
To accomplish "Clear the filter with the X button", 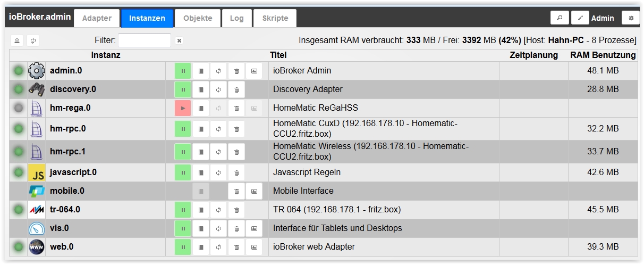I will (179, 40).
